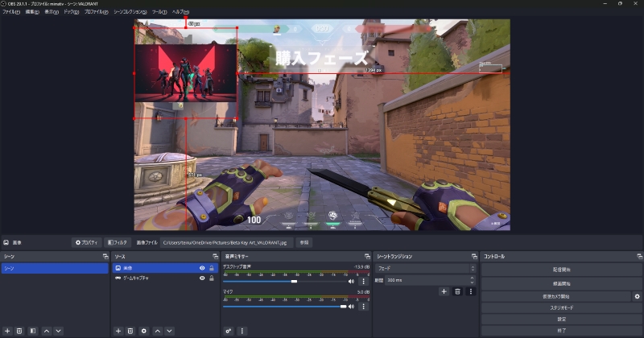Open ヘルプ menu

[x=180, y=12]
